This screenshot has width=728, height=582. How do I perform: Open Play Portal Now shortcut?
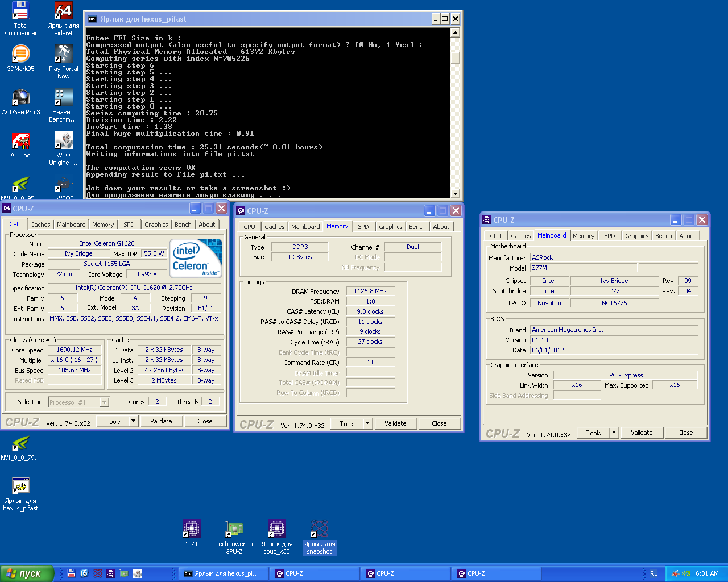pyautogui.click(x=63, y=62)
